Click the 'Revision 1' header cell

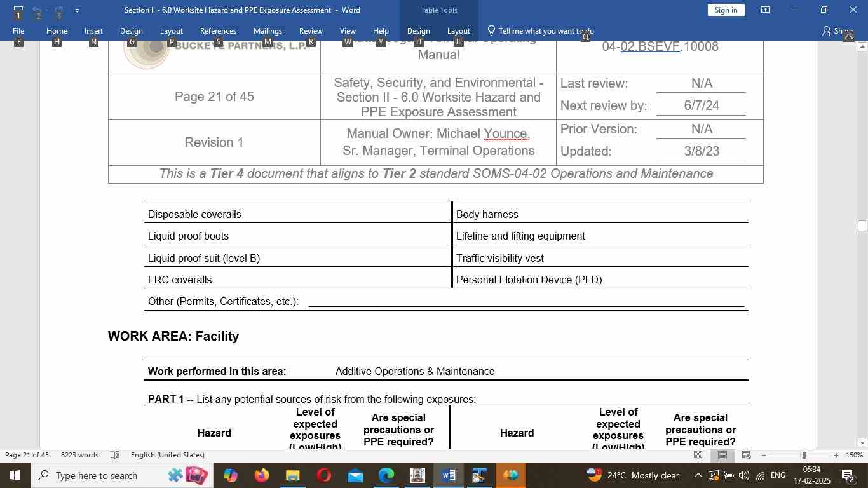[x=214, y=142]
